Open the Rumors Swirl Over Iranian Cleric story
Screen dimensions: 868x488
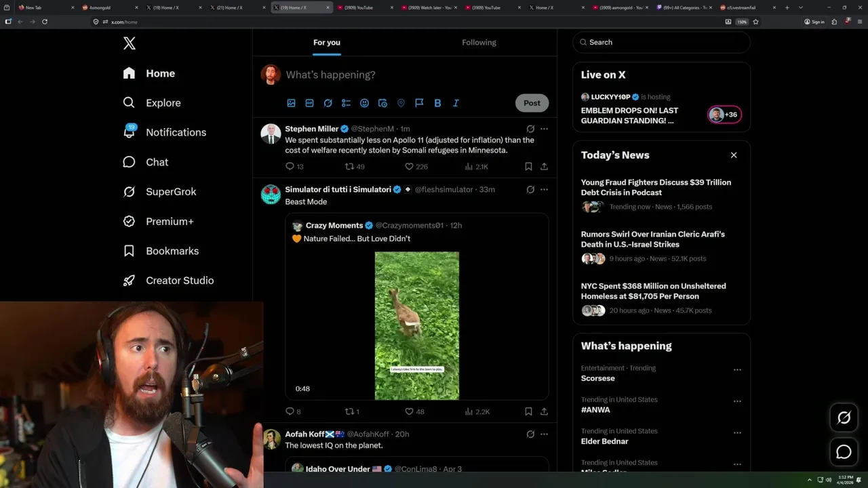coord(661,247)
